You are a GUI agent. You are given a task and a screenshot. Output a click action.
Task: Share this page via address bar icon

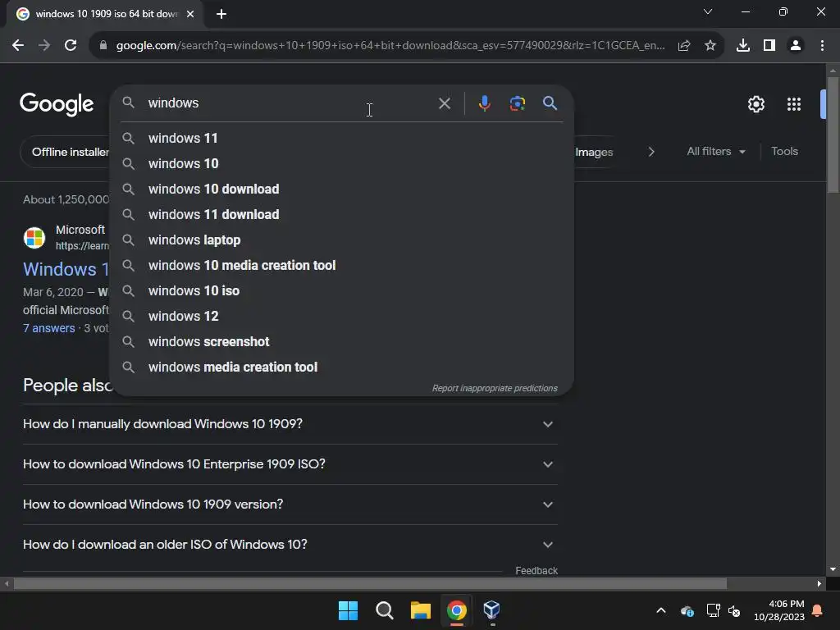tap(684, 46)
